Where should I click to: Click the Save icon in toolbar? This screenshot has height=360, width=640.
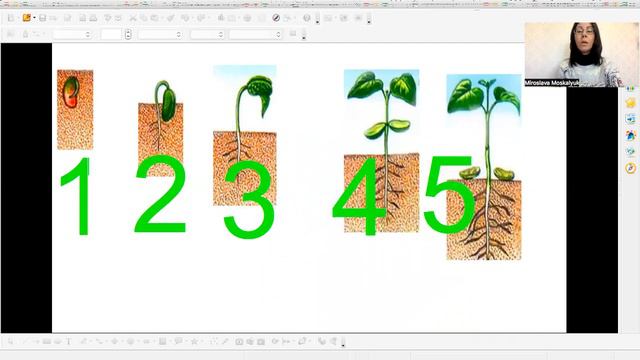(42, 18)
